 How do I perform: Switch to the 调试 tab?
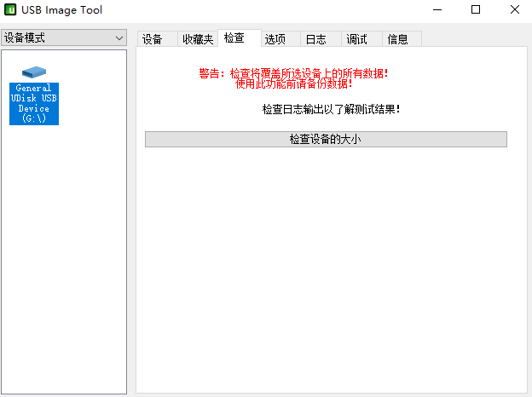click(x=357, y=39)
